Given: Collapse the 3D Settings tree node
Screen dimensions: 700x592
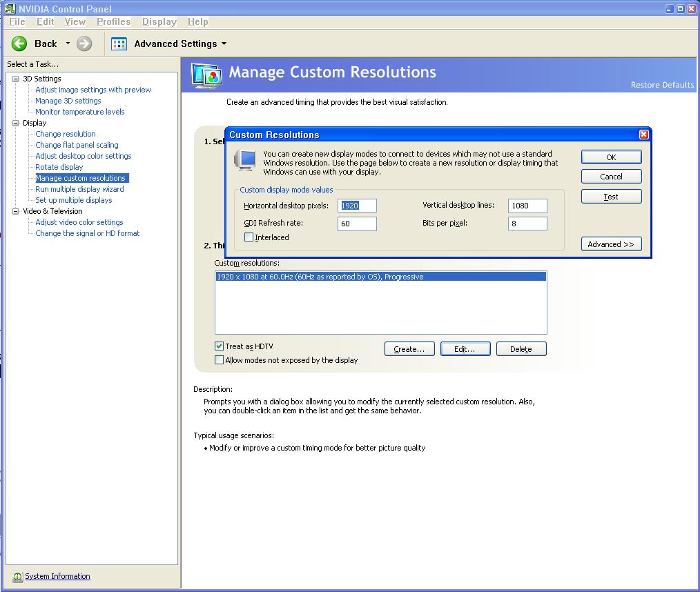Looking at the screenshot, I should point(15,79).
